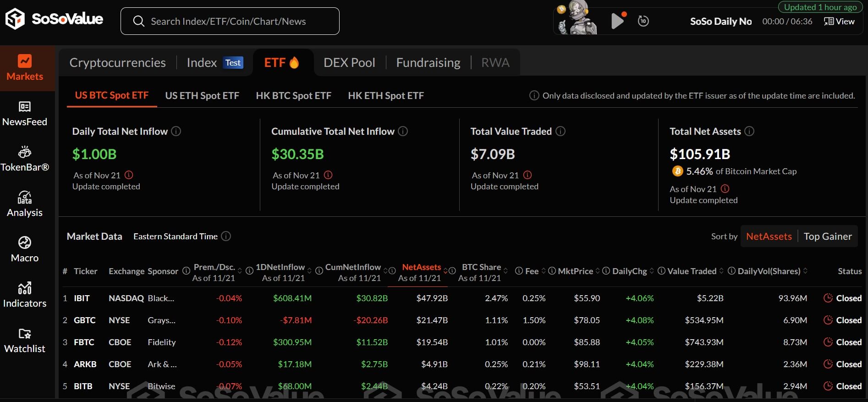Open TokenBar from the sidebar
The width and height of the screenshot is (868, 402).
(25, 152)
